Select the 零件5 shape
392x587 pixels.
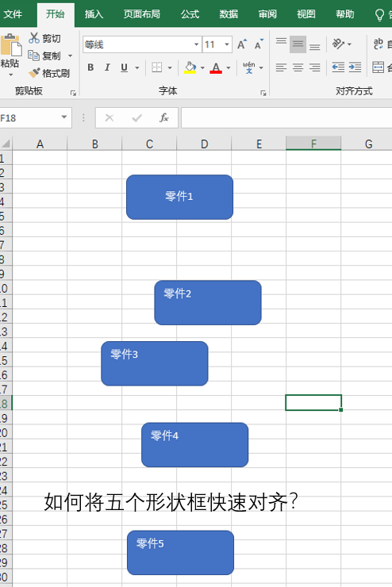tap(180, 553)
